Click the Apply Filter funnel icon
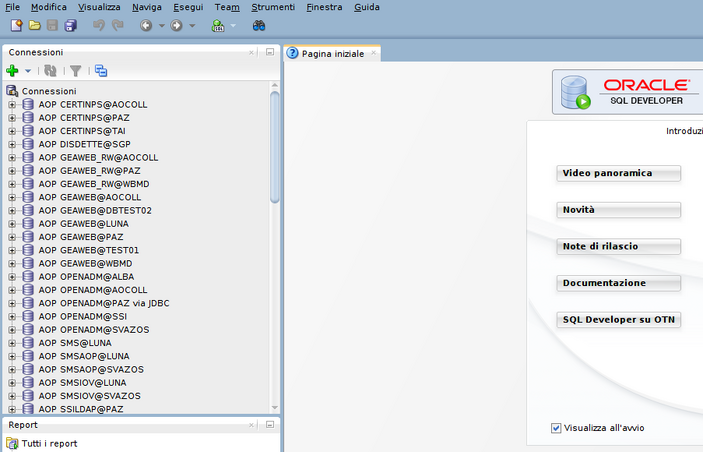703x452 pixels. click(x=76, y=70)
